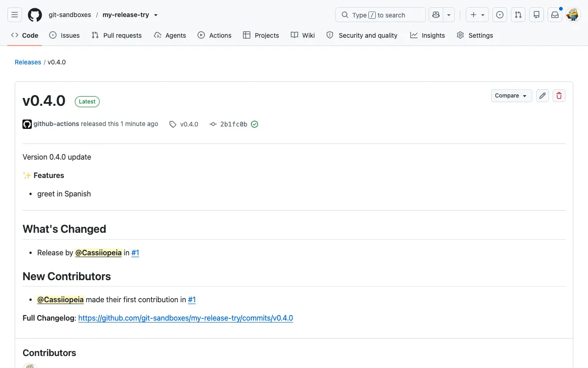Open Issues icon in the top header
The width and height of the screenshot is (588, 368).
[x=500, y=15]
